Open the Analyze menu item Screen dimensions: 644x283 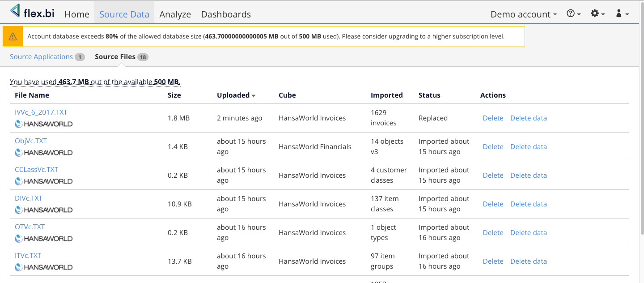coord(175,14)
